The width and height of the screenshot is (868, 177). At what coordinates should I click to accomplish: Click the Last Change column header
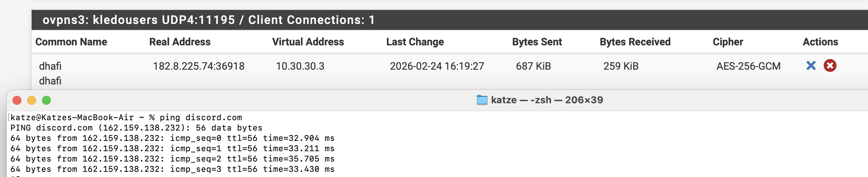point(415,42)
